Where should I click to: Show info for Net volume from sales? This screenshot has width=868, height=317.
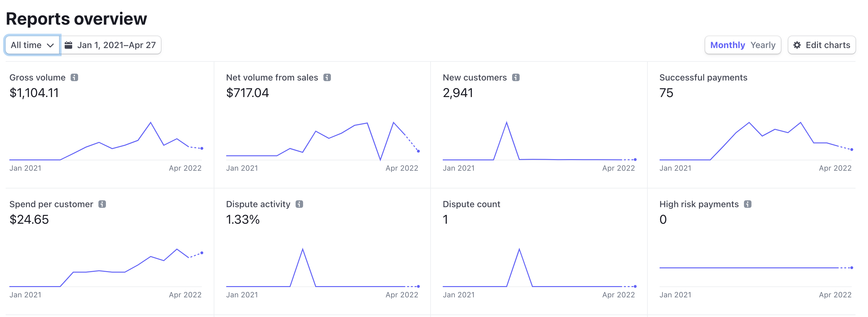[x=327, y=77]
